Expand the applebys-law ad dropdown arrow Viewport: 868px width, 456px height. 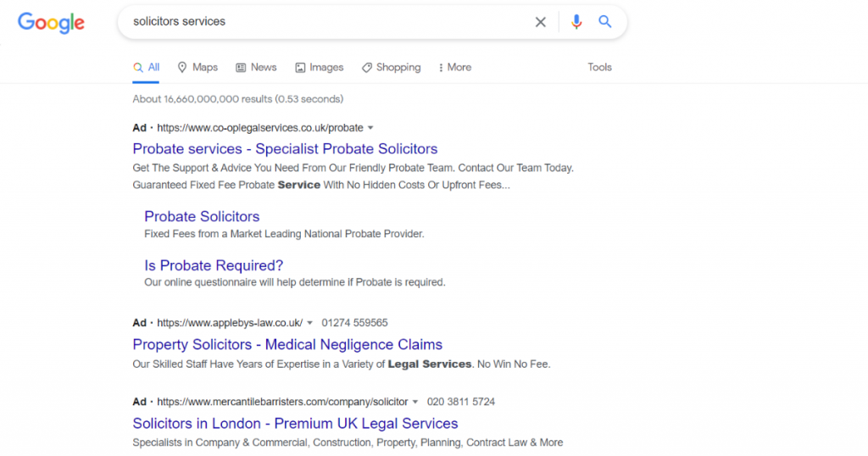point(310,323)
